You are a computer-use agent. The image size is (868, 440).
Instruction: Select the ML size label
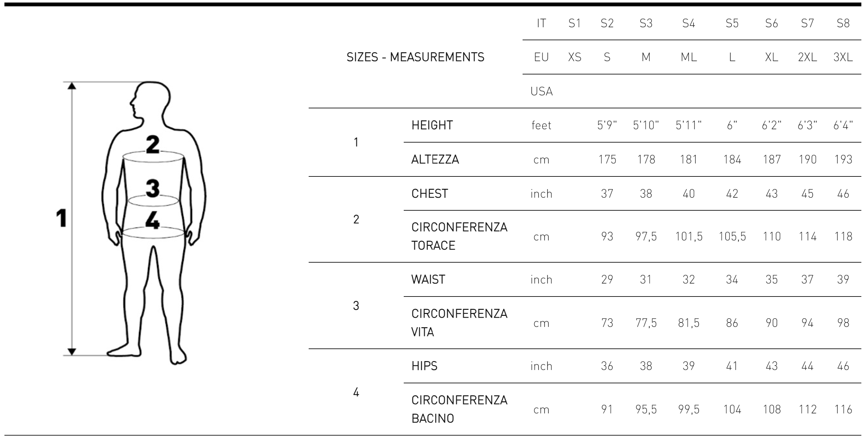688,57
